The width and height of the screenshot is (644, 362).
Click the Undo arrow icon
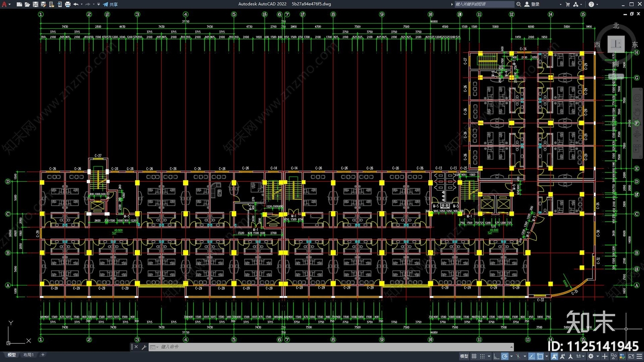76,4
